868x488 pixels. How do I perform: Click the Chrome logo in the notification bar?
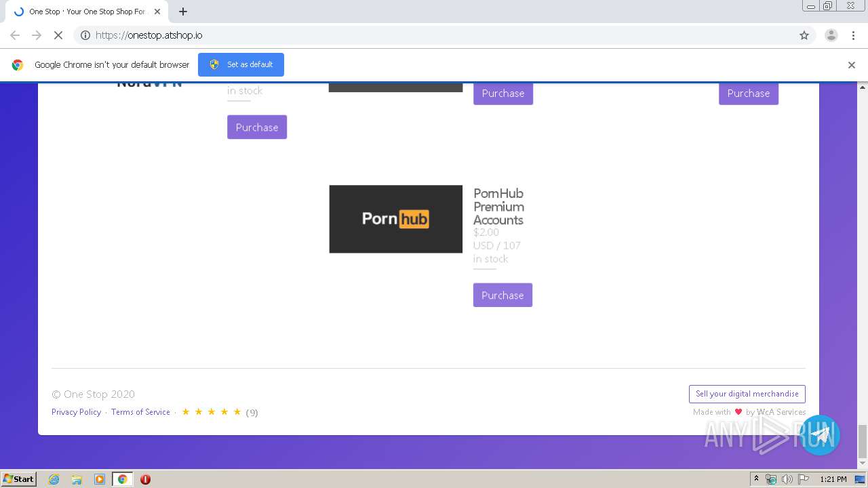pyautogui.click(x=18, y=65)
